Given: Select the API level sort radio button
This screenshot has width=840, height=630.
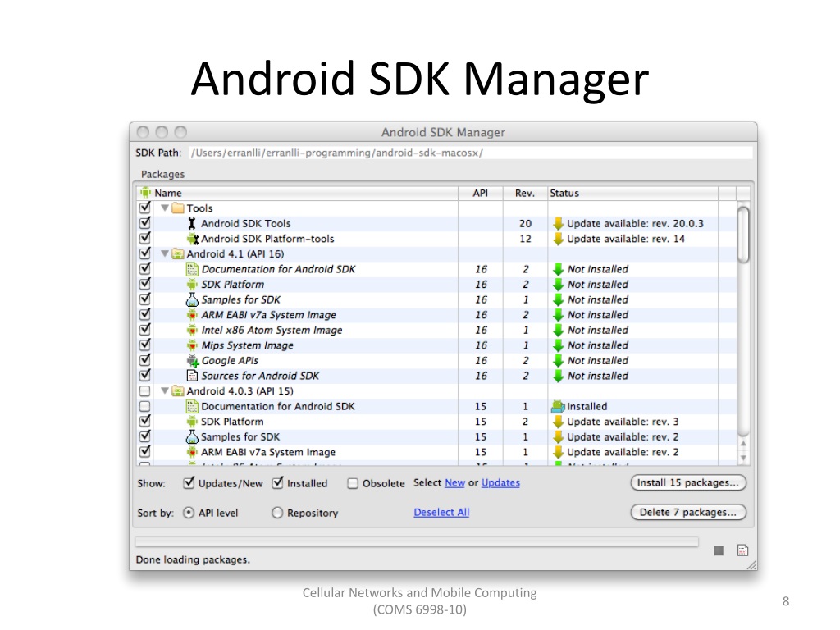Looking at the screenshot, I should click(x=189, y=513).
